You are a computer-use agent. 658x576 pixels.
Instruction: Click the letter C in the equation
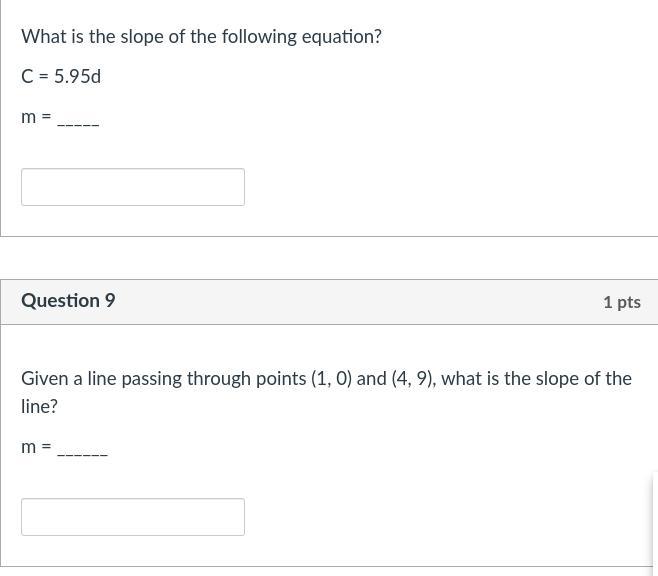(27, 77)
